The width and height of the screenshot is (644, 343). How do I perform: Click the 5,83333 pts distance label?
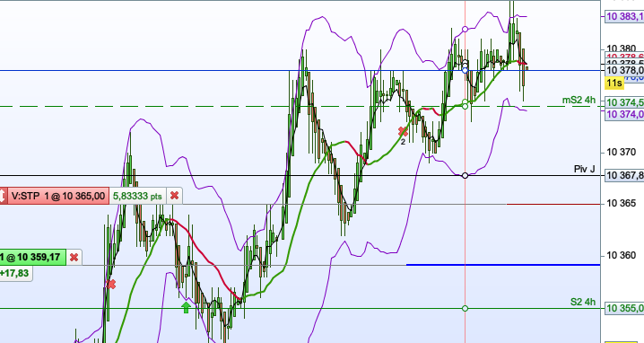(x=137, y=196)
